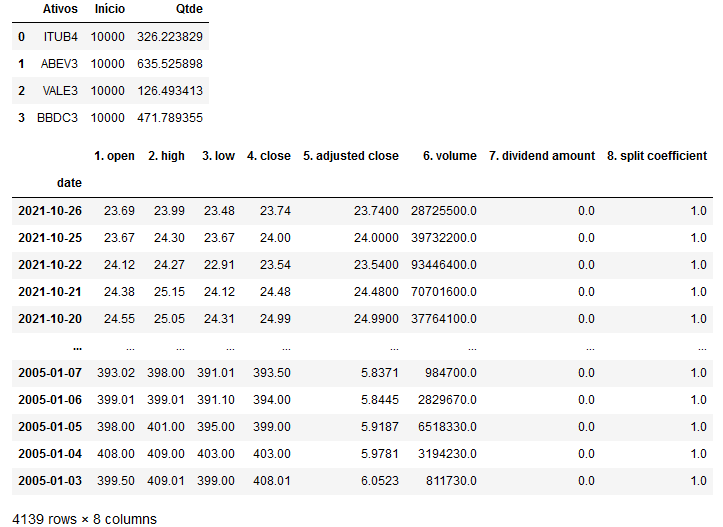
Task: Click low price 22.91
Action: click(219, 265)
